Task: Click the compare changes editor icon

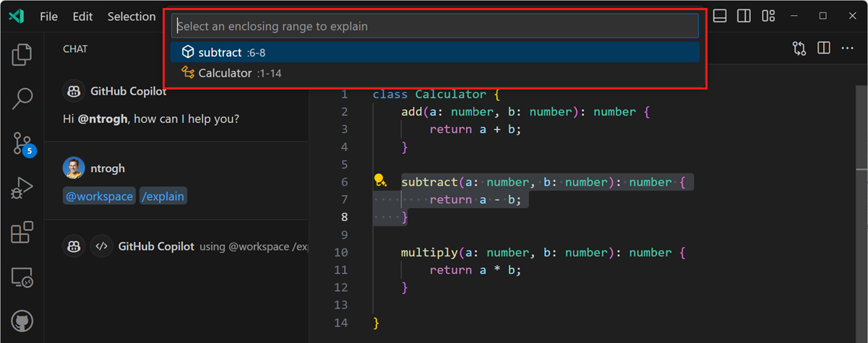Action: 799,48
